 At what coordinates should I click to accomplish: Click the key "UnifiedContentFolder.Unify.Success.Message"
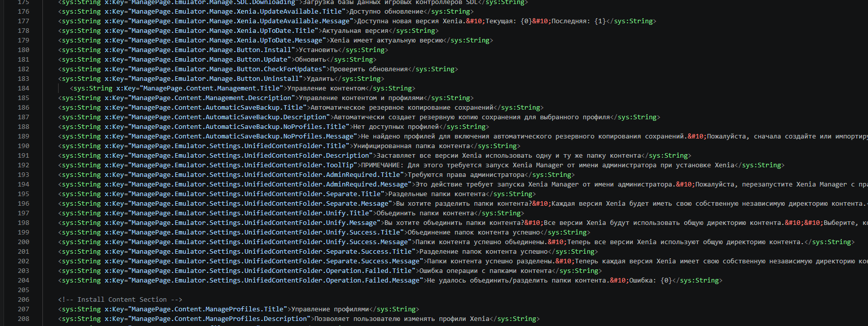pyautogui.click(x=326, y=242)
